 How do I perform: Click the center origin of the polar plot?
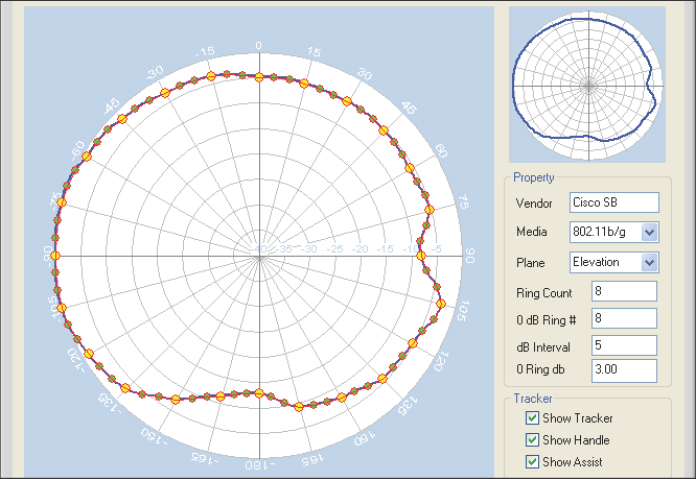tap(259, 256)
